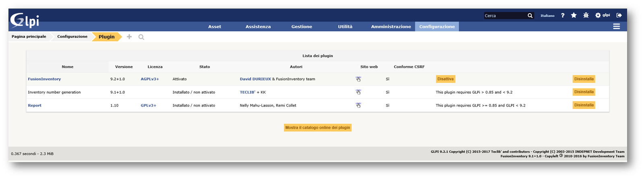Click the Lista dei plugin title
The height and width of the screenshot is (179, 644).
point(318,56)
